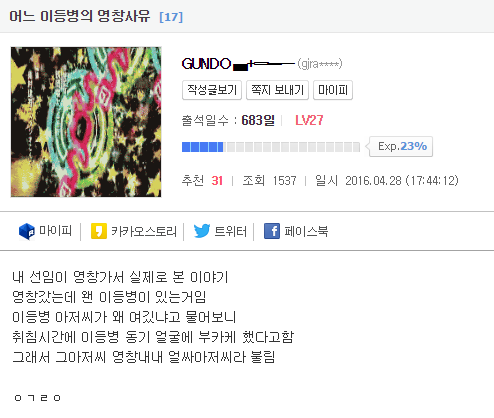Screen dimensions: 494x418
Task: Click the 페이스북 share text
Action: coord(306,231)
